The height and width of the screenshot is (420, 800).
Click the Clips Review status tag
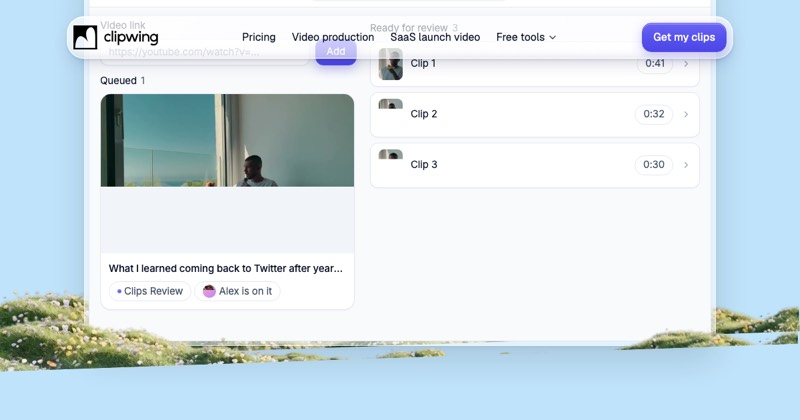[149, 291]
